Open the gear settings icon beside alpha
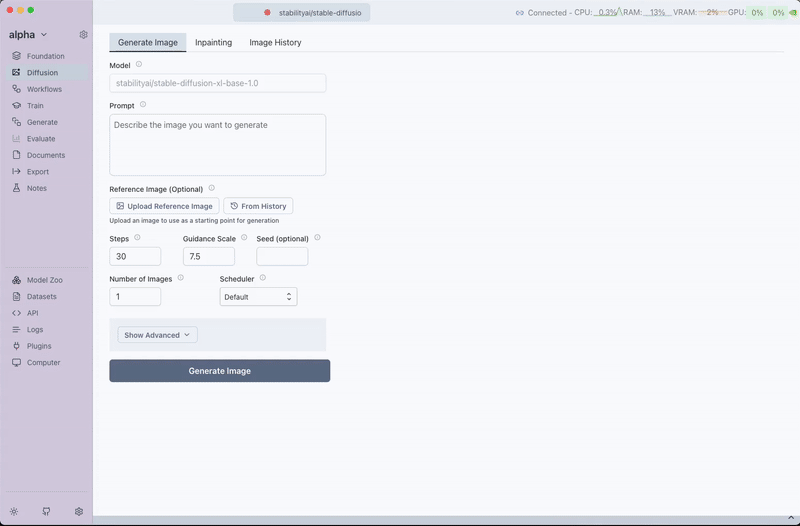The width and height of the screenshot is (800, 526). click(83, 35)
